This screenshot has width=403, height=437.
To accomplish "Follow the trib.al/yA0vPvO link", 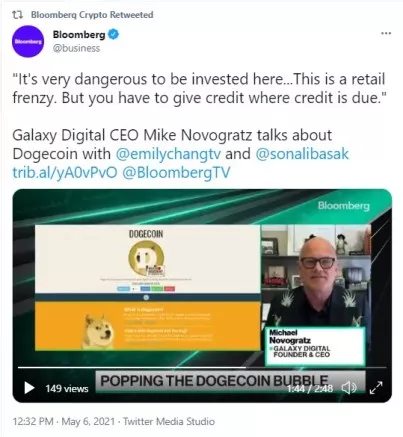I will [x=65, y=172].
